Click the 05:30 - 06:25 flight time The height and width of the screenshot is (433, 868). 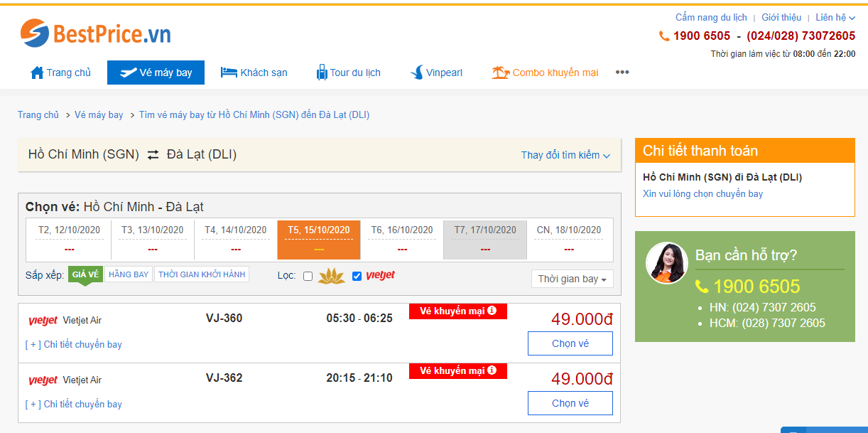(359, 319)
